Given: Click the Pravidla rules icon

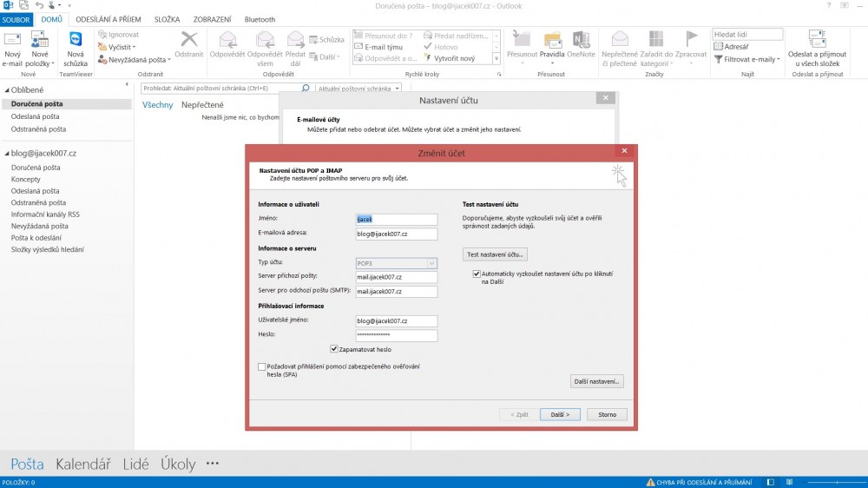Looking at the screenshot, I should click(x=553, y=40).
